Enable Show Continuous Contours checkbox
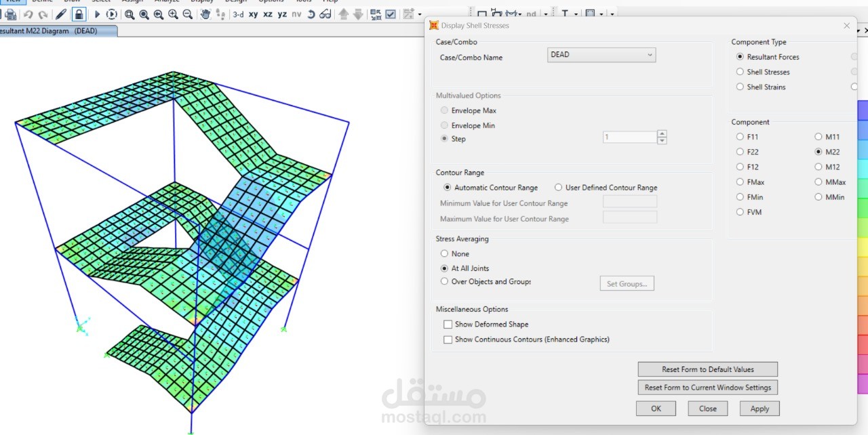This screenshot has height=435, width=868. [448, 339]
